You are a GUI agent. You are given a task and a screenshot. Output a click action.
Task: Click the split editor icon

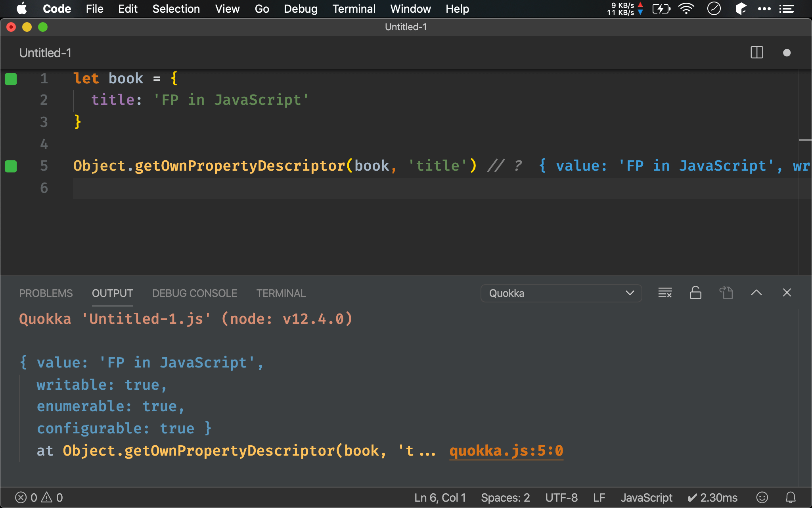click(x=756, y=53)
